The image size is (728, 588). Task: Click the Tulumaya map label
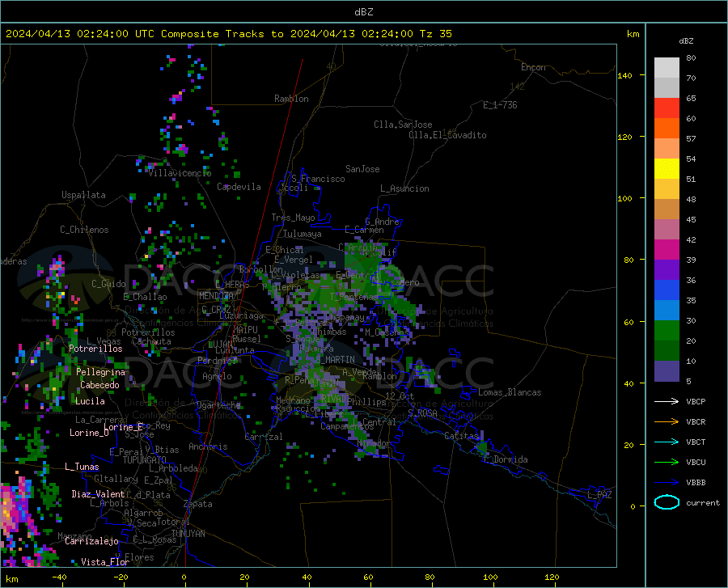click(x=303, y=234)
